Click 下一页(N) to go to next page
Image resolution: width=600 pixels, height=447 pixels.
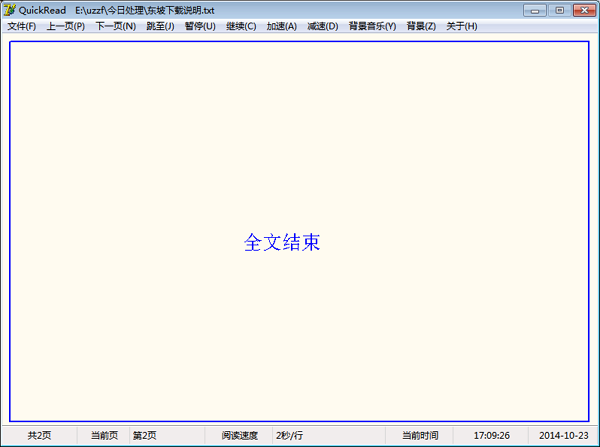pyautogui.click(x=116, y=26)
